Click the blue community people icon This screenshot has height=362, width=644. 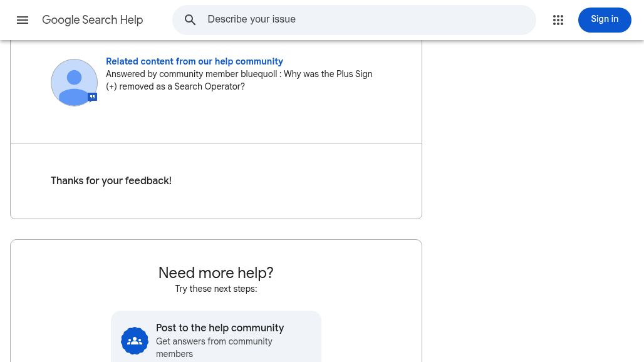coord(135,341)
